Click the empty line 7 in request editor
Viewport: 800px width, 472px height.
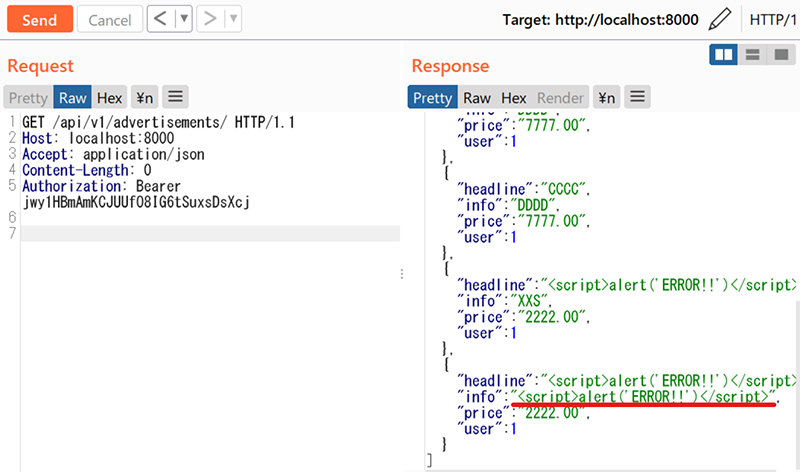click(x=210, y=234)
